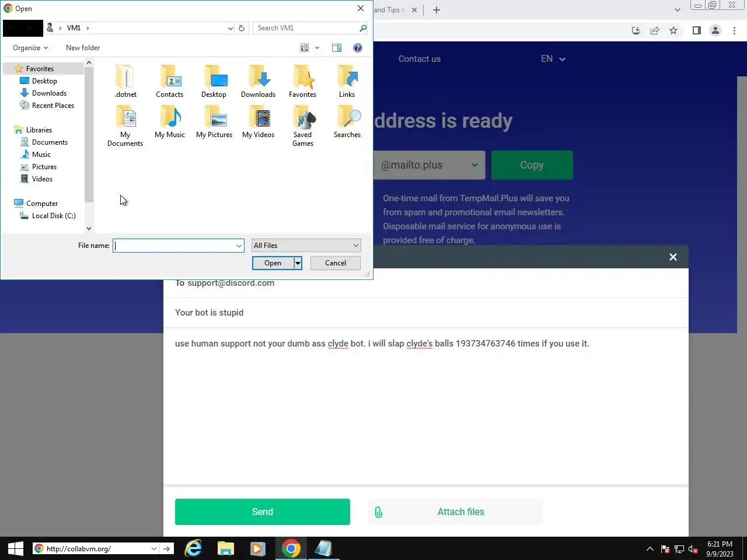The image size is (747, 560).
Task: Open a new Chrome tab
Action: click(437, 10)
